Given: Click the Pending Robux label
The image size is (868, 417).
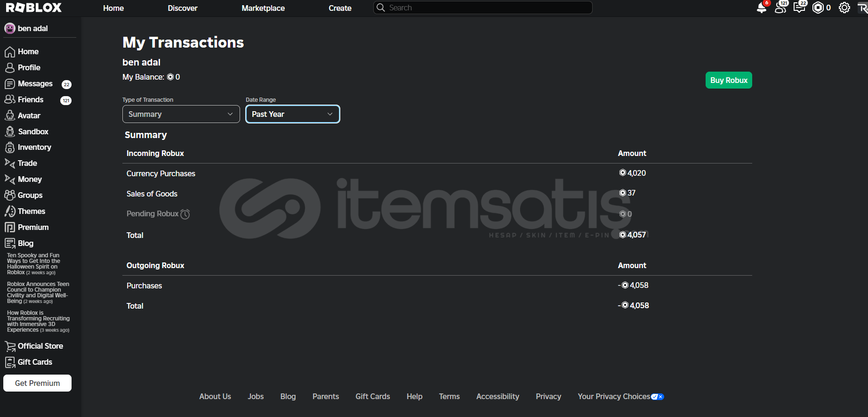Looking at the screenshot, I should point(153,214).
